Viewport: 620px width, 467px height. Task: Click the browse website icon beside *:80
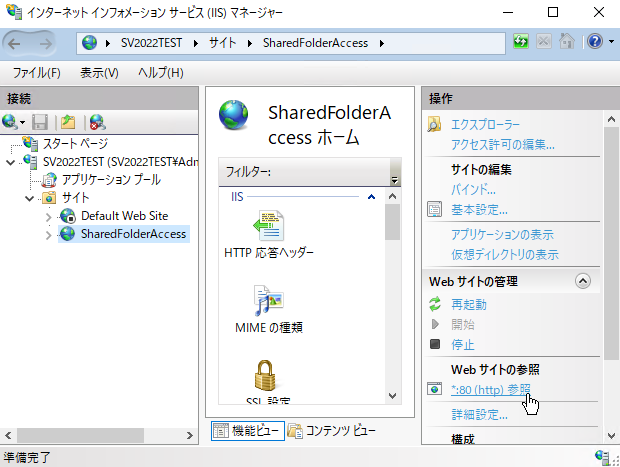click(435, 389)
